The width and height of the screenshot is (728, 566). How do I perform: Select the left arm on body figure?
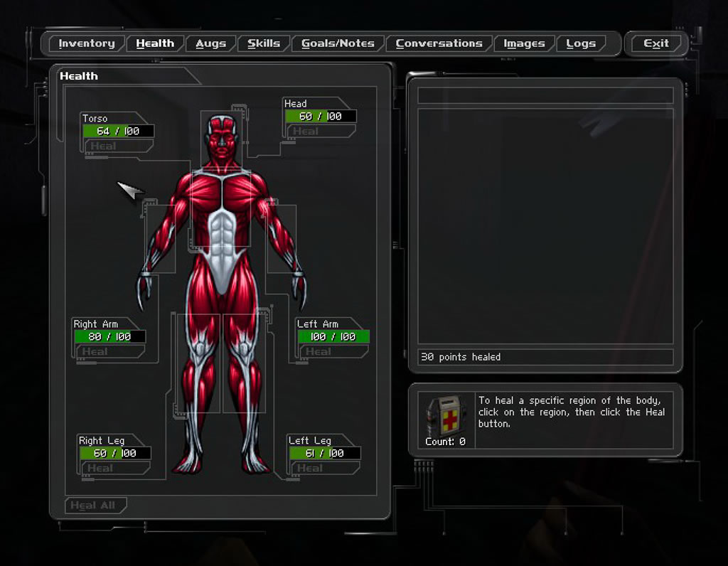(x=282, y=238)
